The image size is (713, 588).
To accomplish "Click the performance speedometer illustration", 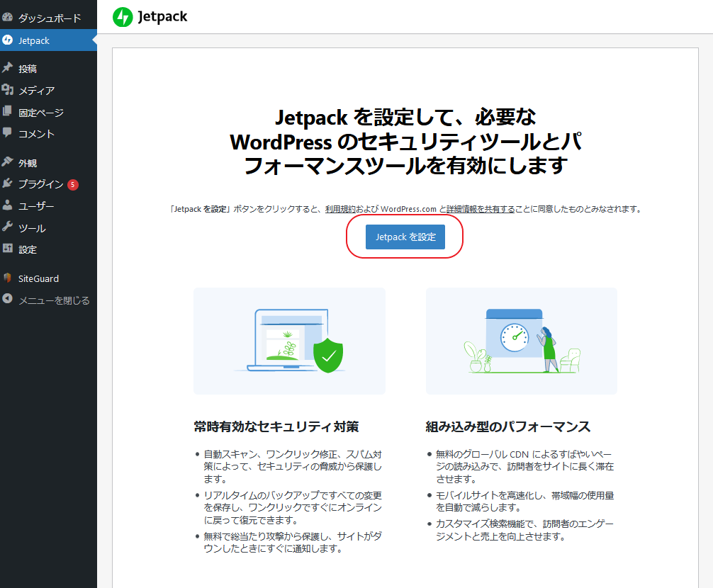I will [521, 341].
